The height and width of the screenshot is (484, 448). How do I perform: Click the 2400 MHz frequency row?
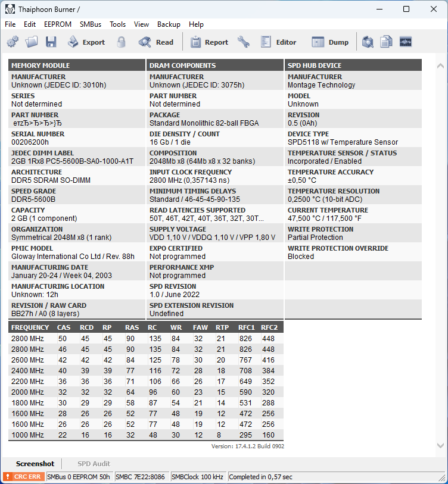tap(146, 371)
